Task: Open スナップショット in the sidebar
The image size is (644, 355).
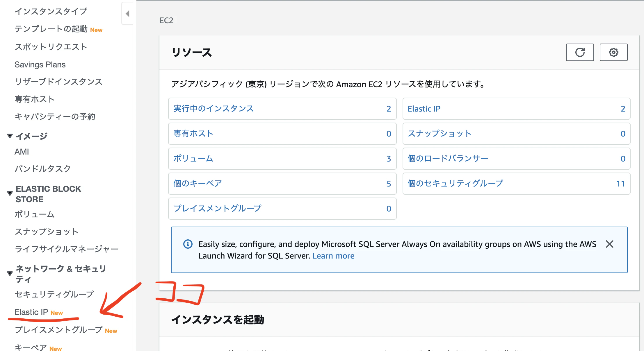Action: coord(47,232)
